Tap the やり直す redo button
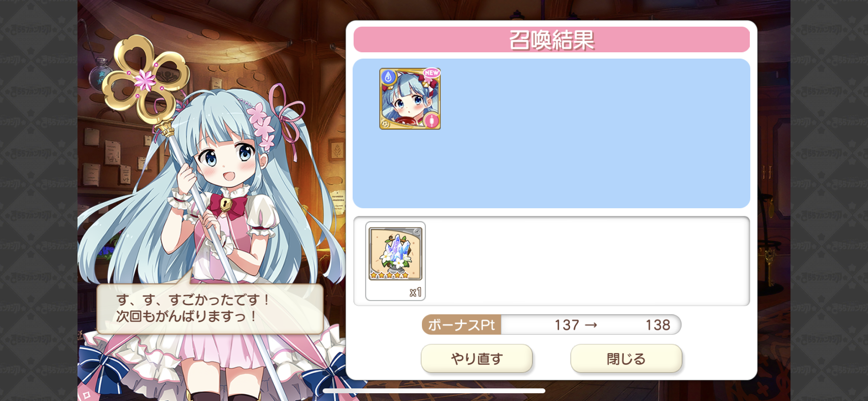Screen dimensions: 868x401 coord(477,358)
